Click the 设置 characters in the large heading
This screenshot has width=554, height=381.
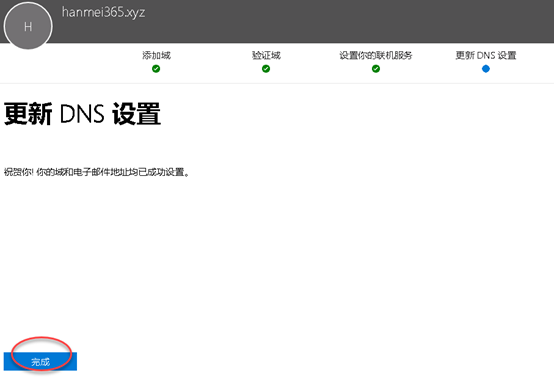coord(136,114)
